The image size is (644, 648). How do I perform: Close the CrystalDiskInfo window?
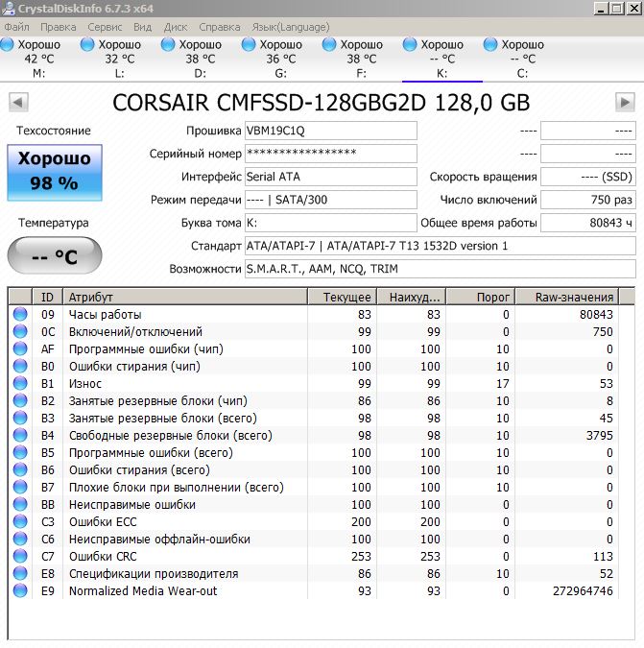point(634,9)
